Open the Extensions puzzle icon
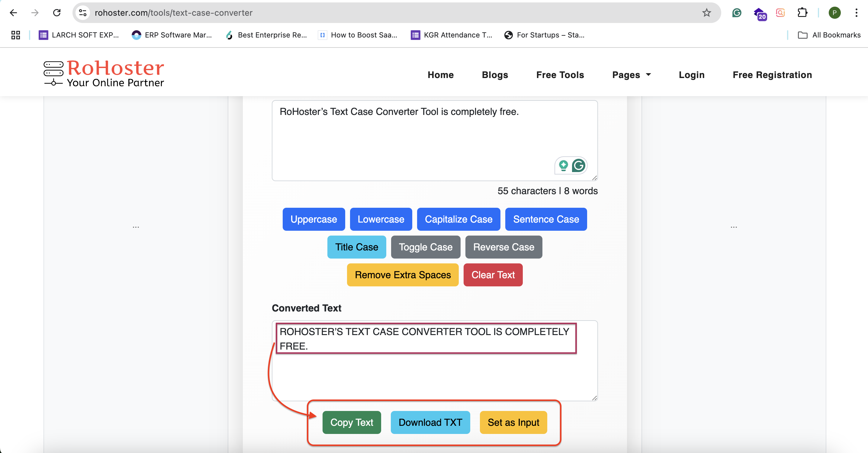The image size is (868, 453). [x=802, y=13]
